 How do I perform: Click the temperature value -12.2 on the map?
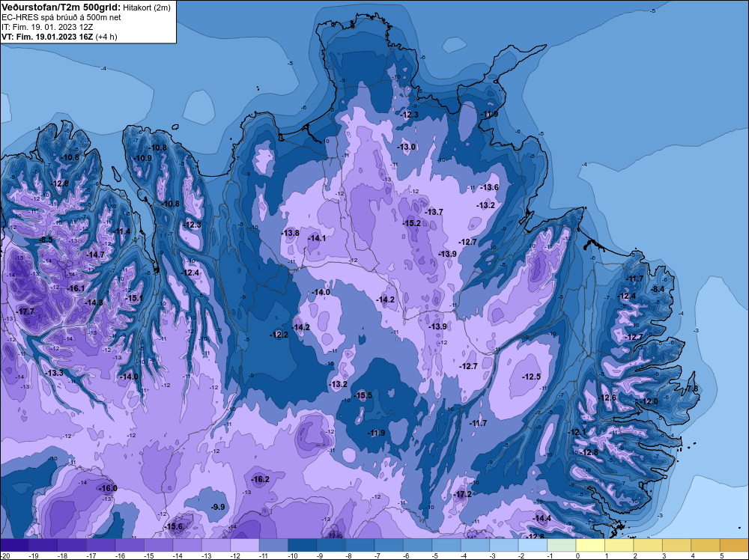279,335
